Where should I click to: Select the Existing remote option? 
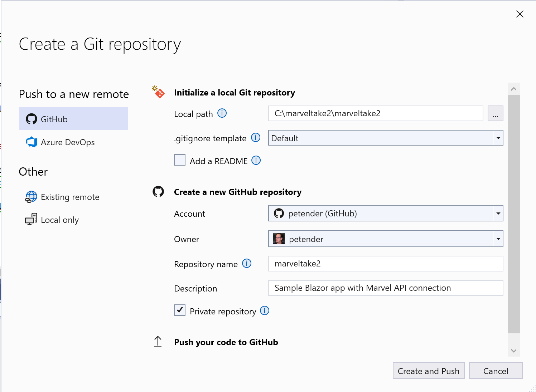pyautogui.click(x=70, y=197)
